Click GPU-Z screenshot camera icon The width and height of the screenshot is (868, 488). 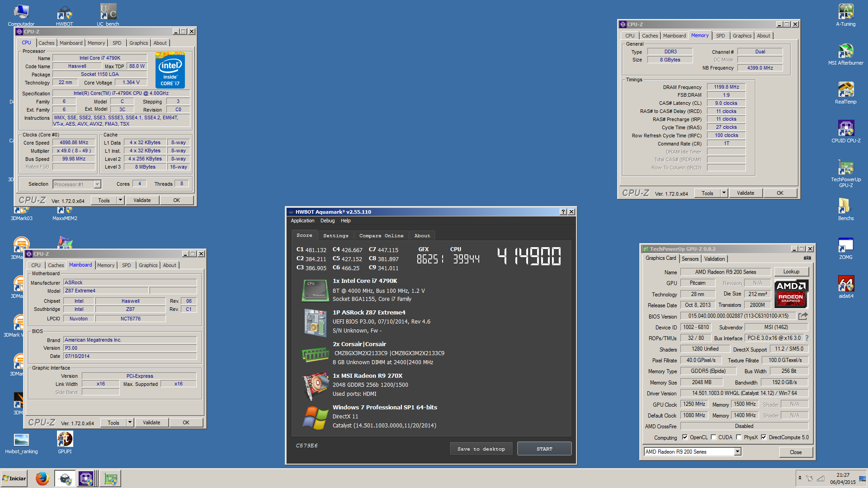[x=807, y=258]
